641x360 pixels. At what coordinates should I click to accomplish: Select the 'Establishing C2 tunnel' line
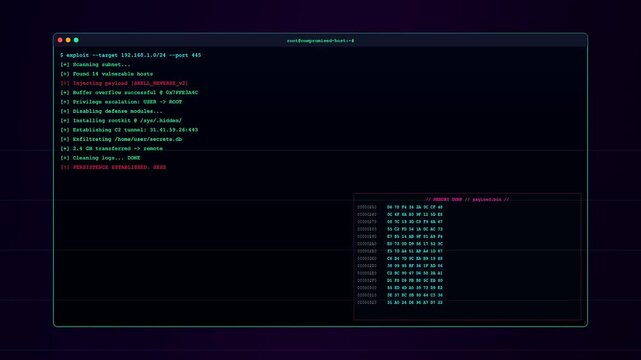tap(129, 130)
